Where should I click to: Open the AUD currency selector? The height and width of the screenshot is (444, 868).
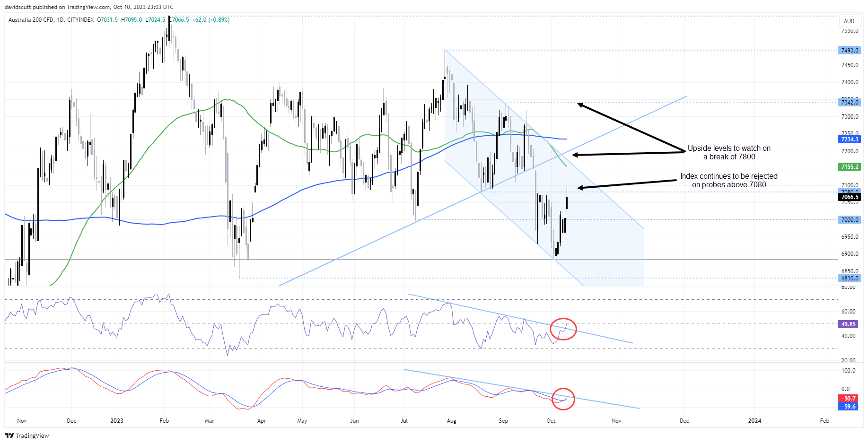849,21
